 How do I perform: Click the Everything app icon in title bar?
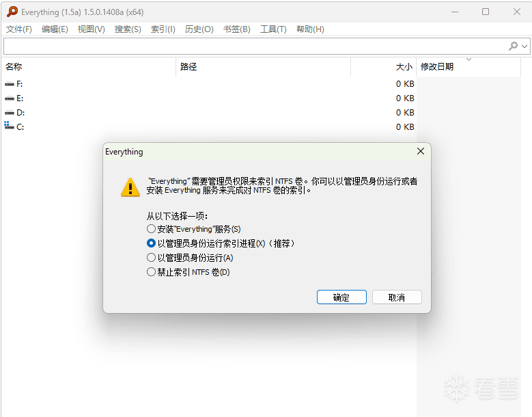tap(12, 12)
